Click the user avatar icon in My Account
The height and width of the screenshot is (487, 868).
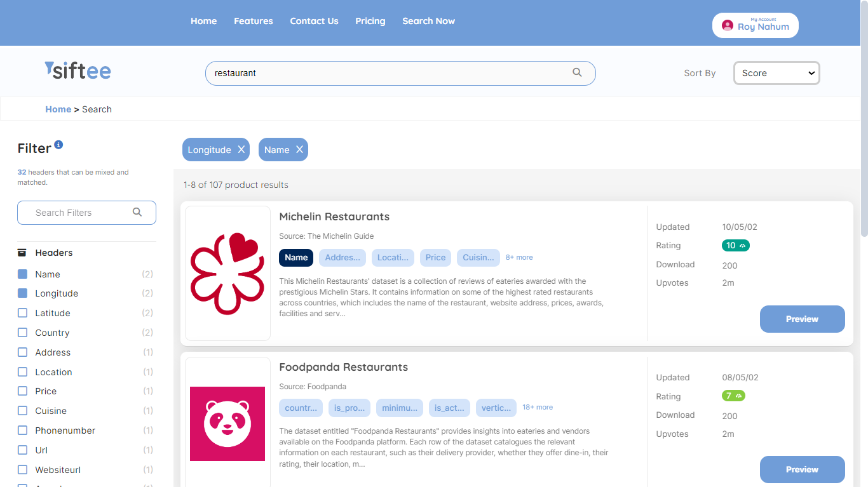point(728,25)
